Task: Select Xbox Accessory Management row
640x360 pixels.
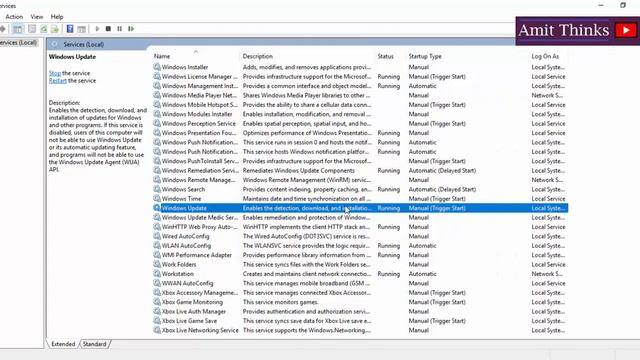Action: tap(360, 292)
